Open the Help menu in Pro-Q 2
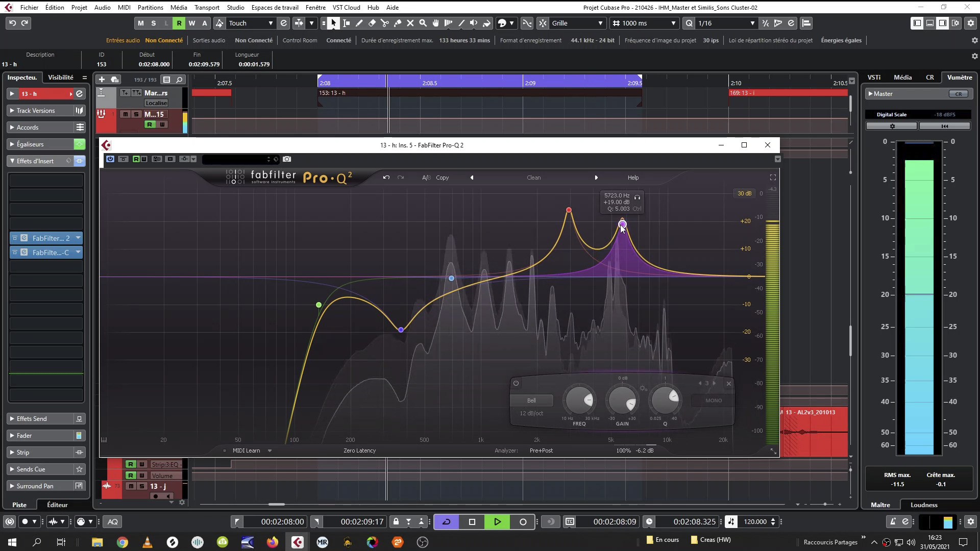This screenshot has height=551, width=980. tap(633, 178)
